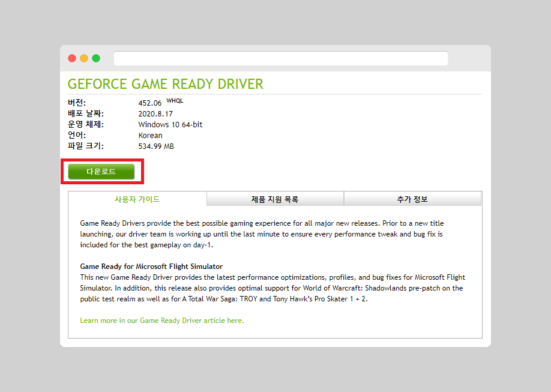Click the green 다운로드 download button
This screenshot has height=392, width=551.
[101, 172]
